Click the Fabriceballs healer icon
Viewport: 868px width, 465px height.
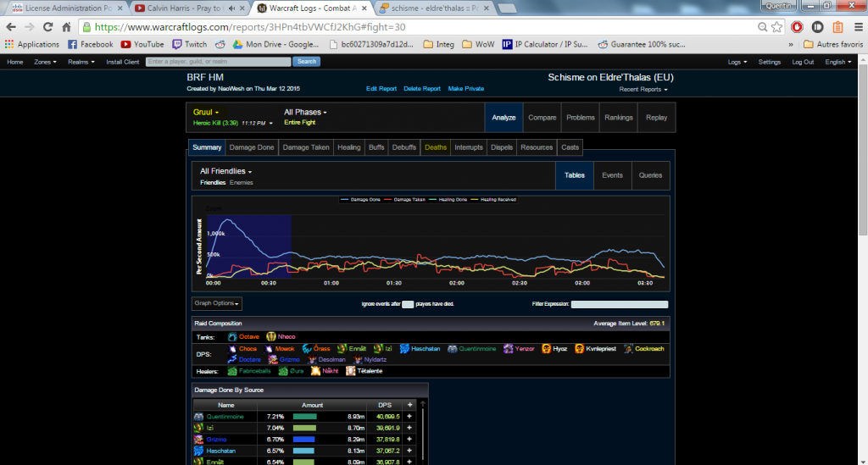232,371
